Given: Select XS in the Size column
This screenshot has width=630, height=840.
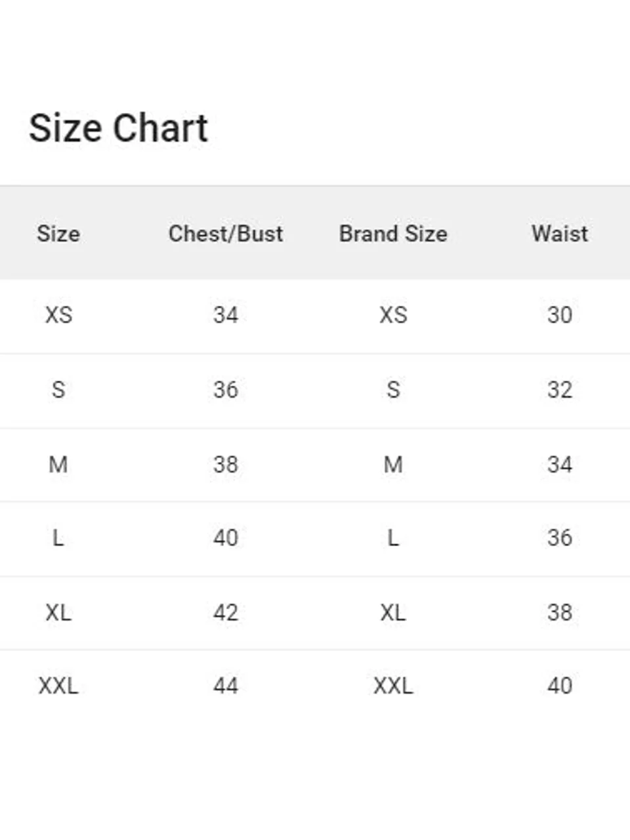Looking at the screenshot, I should pyautogui.click(x=58, y=315).
